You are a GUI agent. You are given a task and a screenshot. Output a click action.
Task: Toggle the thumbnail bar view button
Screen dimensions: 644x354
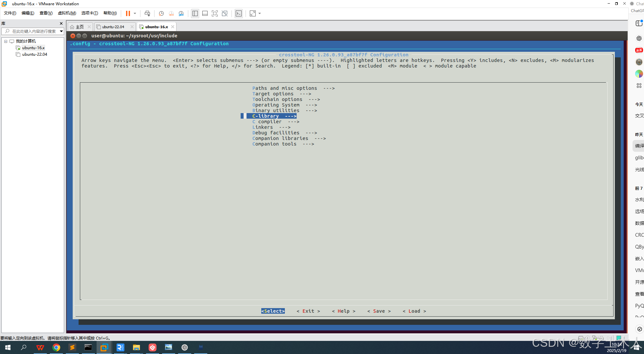(x=205, y=13)
